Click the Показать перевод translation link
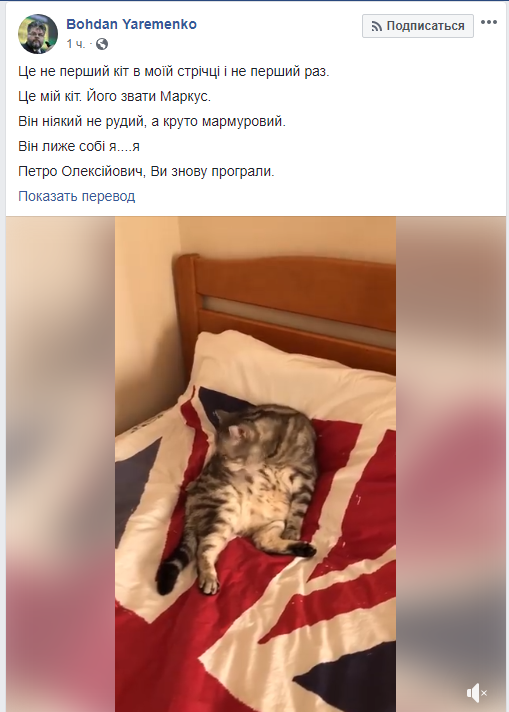Screen dimensions: 509x712 click(x=77, y=196)
